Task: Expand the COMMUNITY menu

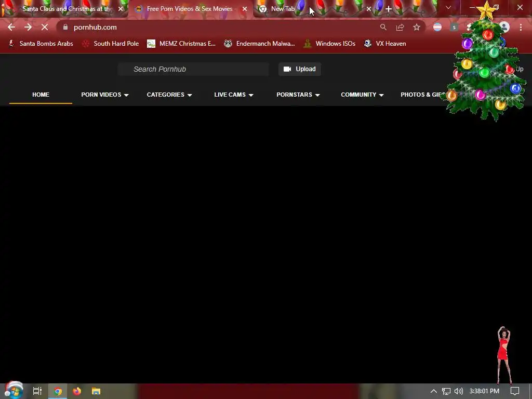Action: pos(362,95)
